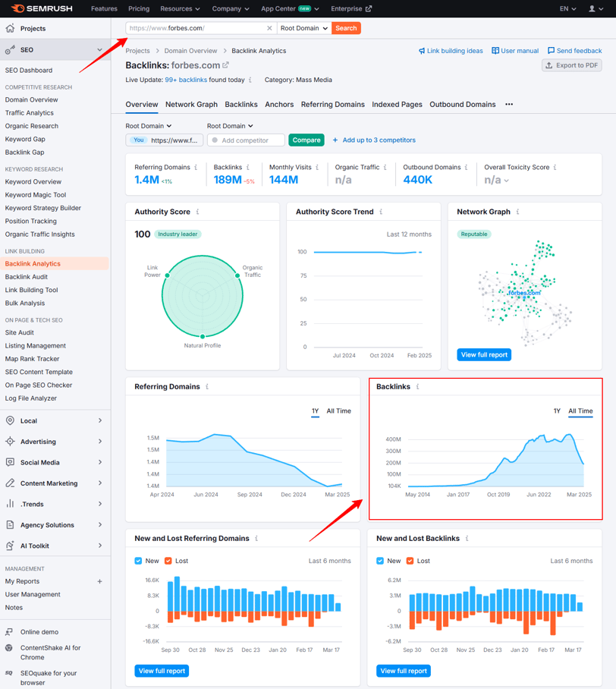Image resolution: width=616 pixels, height=689 pixels.
Task: Click View full report under Network Graph
Action: (x=484, y=354)
